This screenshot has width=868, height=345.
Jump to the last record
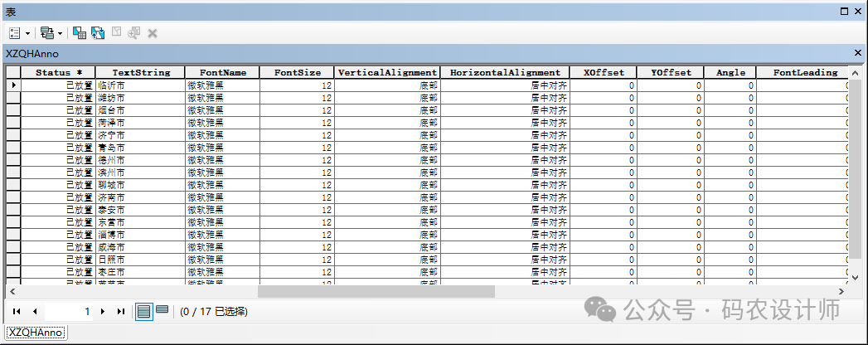(121, 312)
